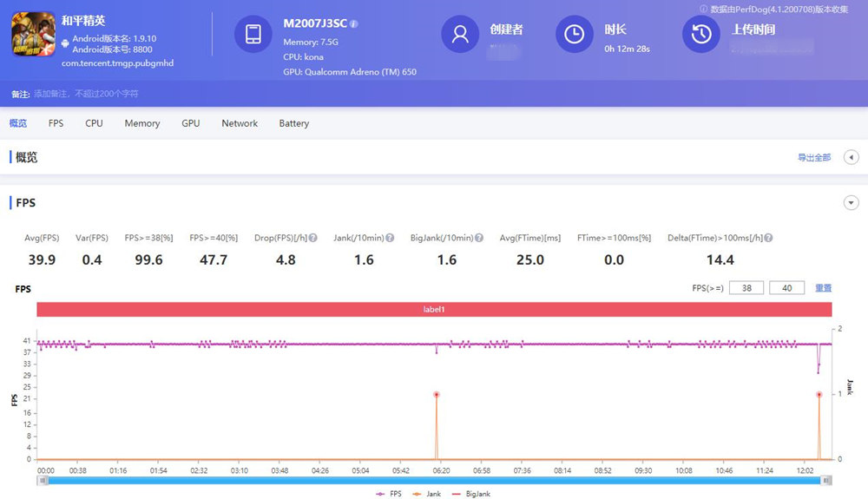Image resolution: width=868 pixels, height=499 pixels.
Task: Click the FPS threshold field showing 38
Action: tap(746, 287)
